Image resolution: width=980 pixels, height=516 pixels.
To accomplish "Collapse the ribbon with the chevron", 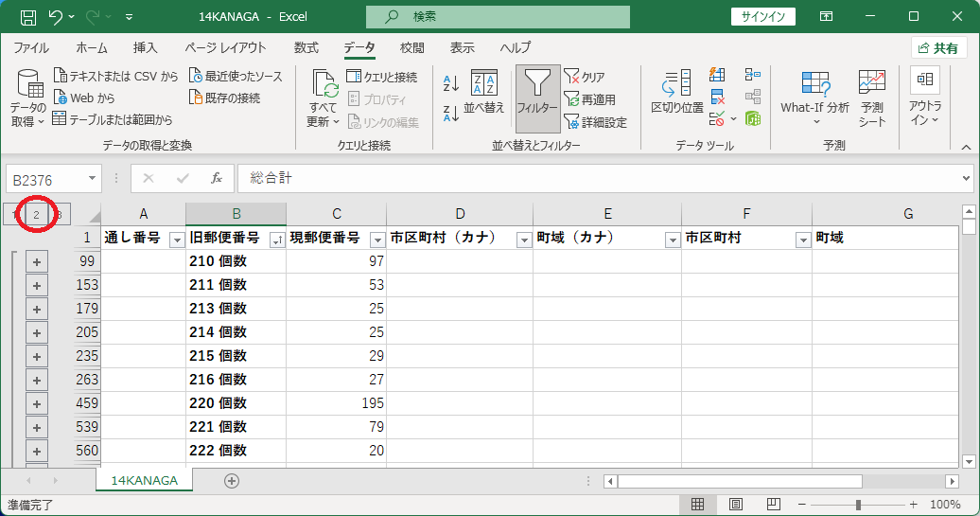I will coord(966,147).
